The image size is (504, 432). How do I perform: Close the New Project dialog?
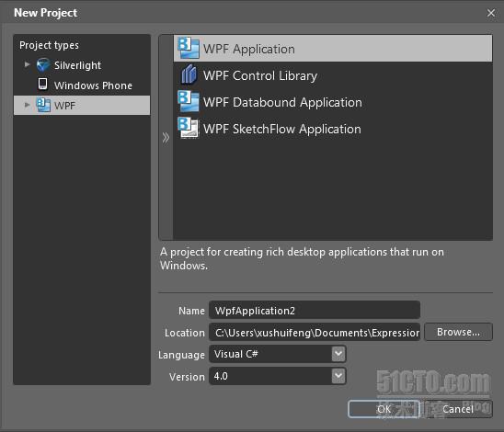[x=491, y=13]
